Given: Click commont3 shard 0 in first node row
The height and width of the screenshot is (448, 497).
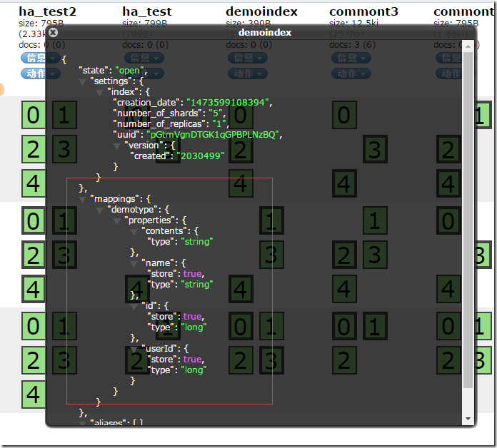Looking at the screenshot, I should [344, 115].
